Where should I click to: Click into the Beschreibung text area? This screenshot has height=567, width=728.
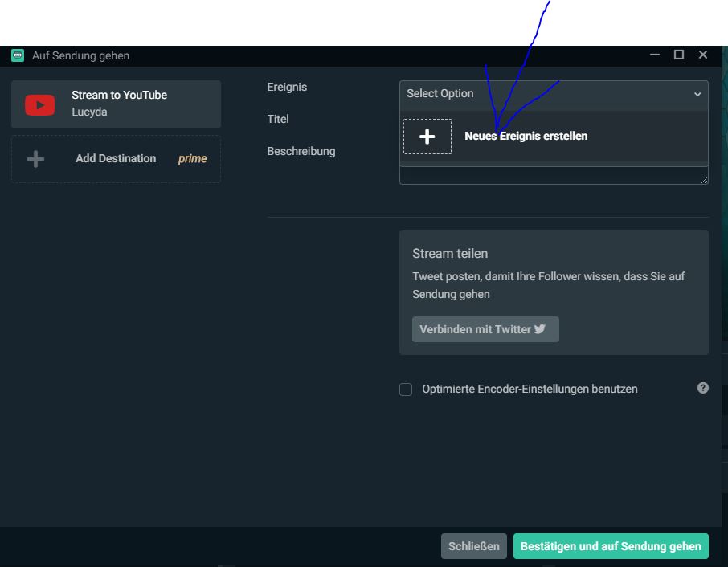(553, 175)
